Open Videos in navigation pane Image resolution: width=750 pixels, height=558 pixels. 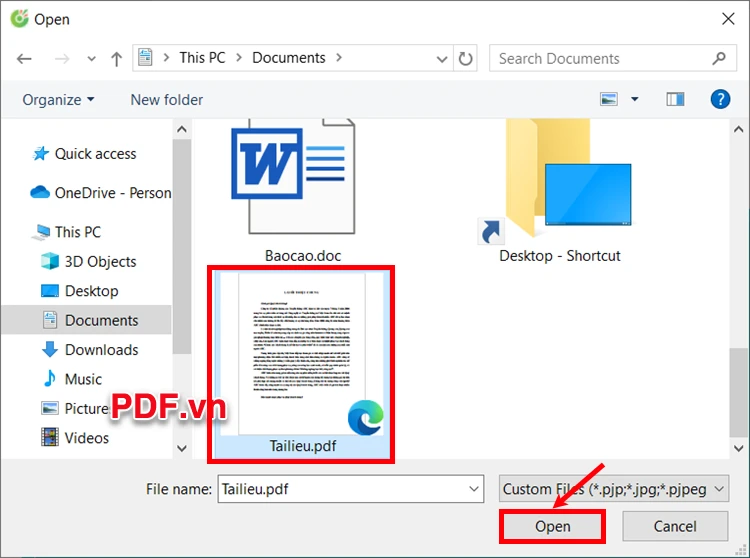87,438
